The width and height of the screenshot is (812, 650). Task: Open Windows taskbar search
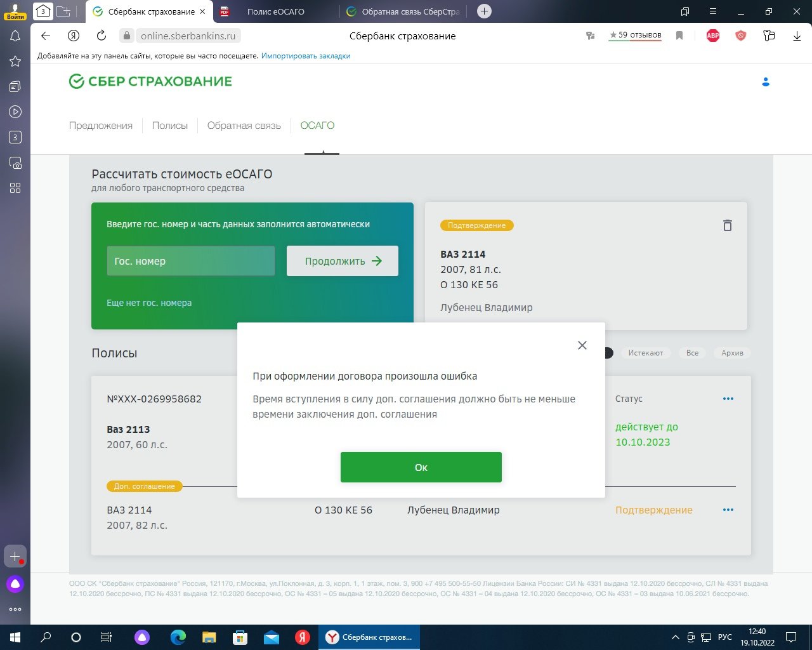coord(46,637)
